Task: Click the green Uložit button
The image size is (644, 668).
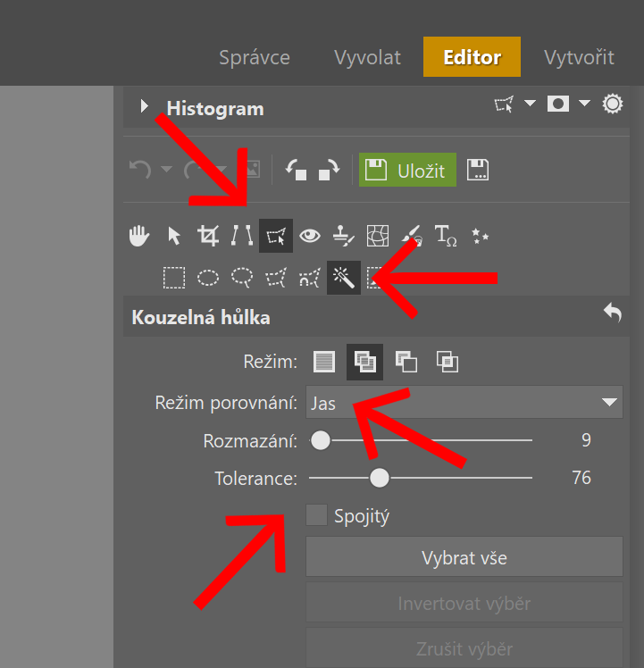Action: point(407,170)
